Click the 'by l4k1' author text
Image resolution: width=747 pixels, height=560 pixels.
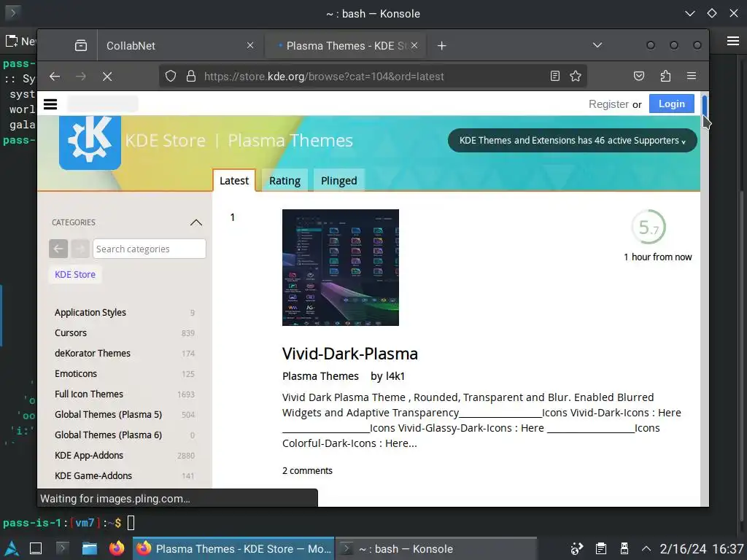point(387,376)
